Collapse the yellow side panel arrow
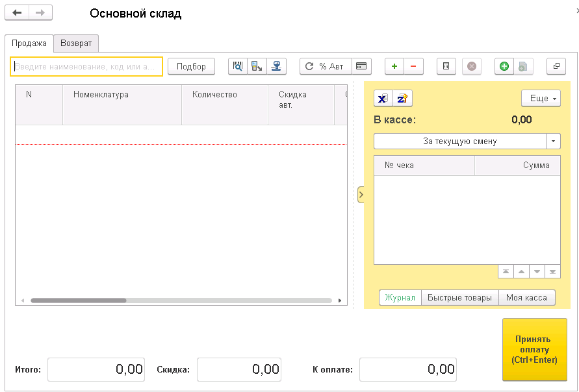The width and height of the screenshot is (579, 392). pos(361,195)
